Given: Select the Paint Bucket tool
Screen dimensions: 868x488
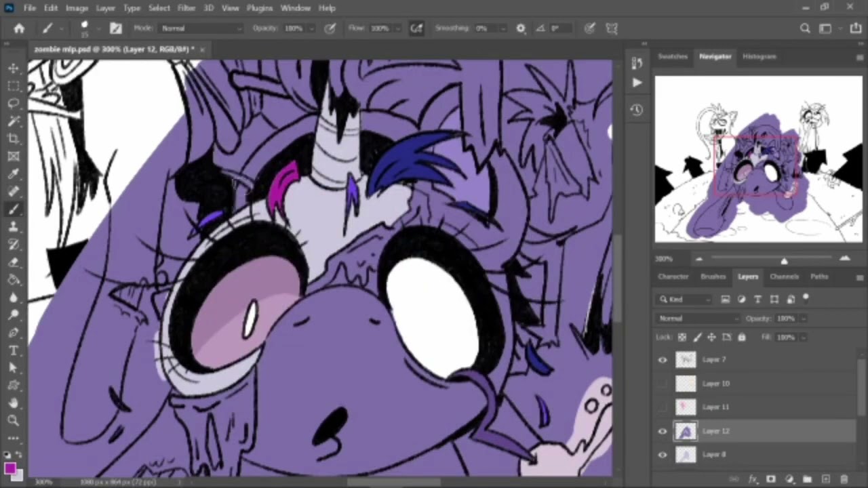Looking at the screenshot, I should click(14, 279).
